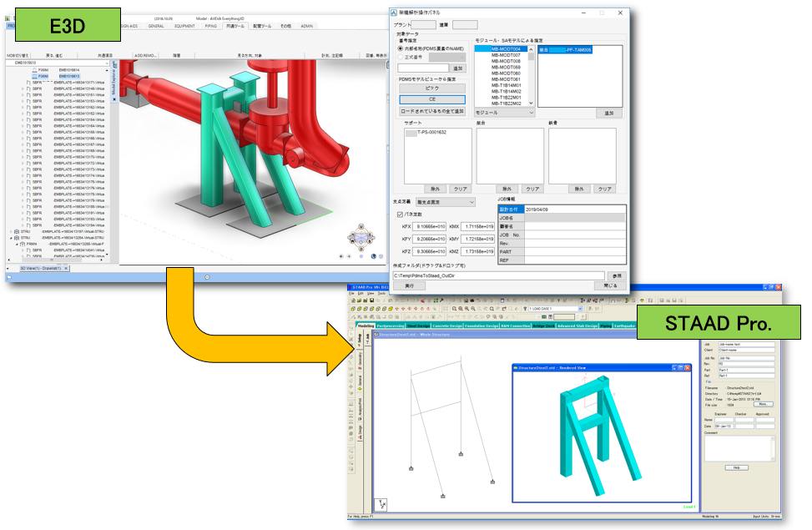Click the 2019/04/09 date cell in JOB table
Image resolution: width=812 pixels, height=530 pixels.
pos(575,209)
